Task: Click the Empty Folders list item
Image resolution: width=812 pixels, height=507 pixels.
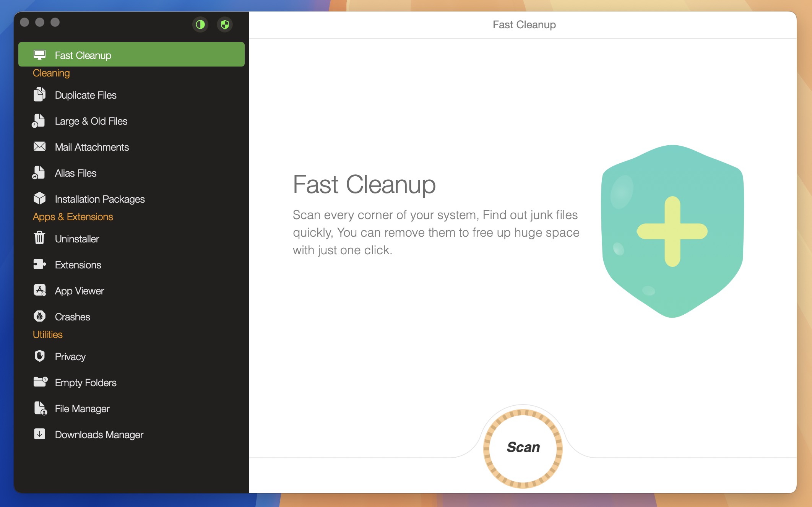Action: pyautogui.click(x=85, y=383)
